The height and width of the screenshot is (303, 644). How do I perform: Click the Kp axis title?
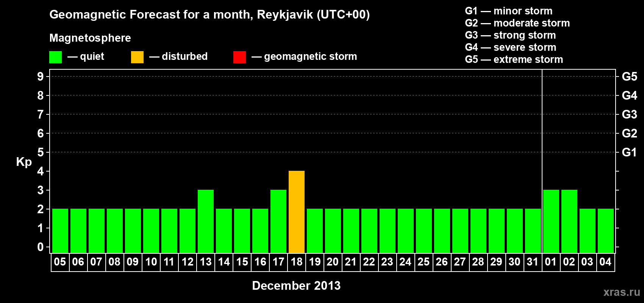24,162
